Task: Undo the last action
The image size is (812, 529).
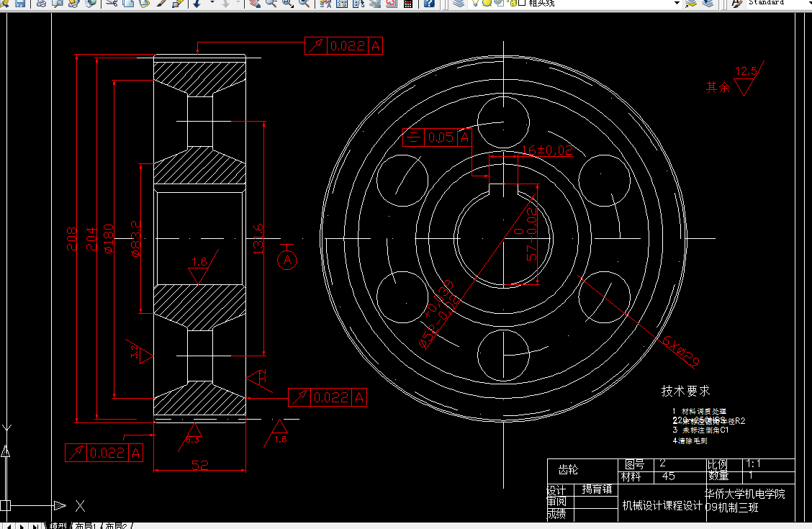Action: pos(197,3)
